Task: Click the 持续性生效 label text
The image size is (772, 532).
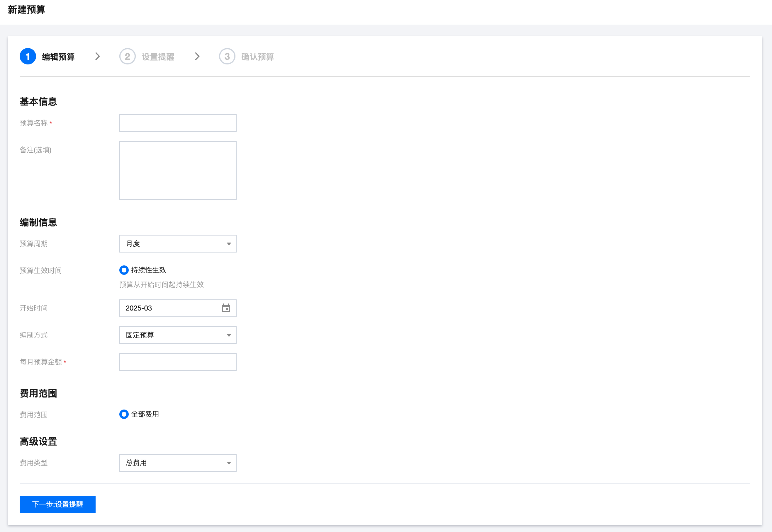Action: pos(148,270)
